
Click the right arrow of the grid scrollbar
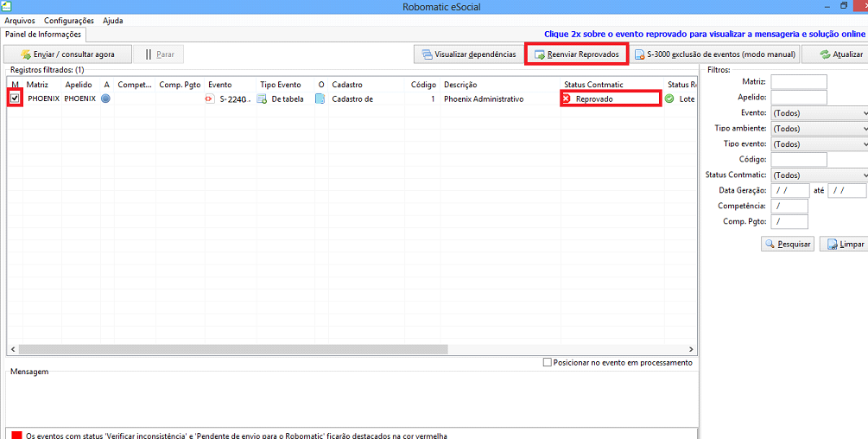click(x=691, y=349)
